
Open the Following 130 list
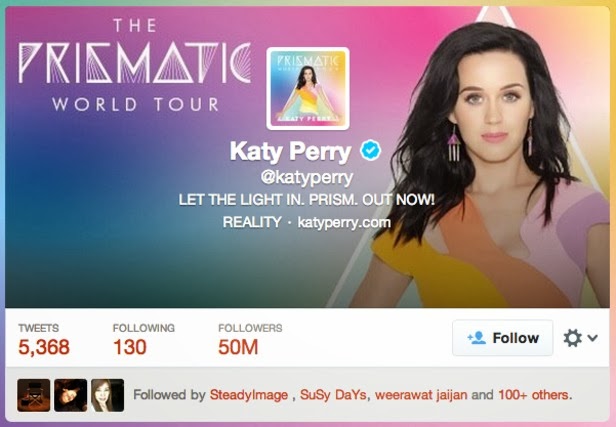point(143,339)
